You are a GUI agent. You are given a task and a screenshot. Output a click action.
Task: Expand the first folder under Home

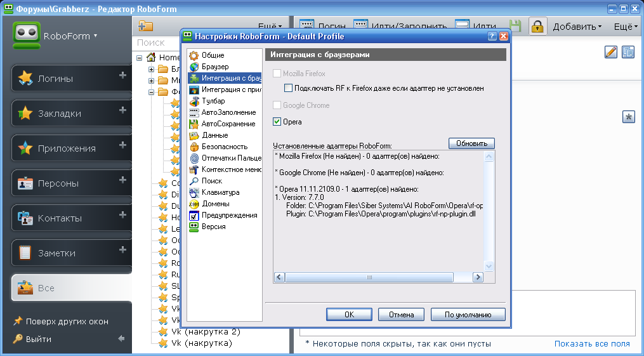coord(151,69)
